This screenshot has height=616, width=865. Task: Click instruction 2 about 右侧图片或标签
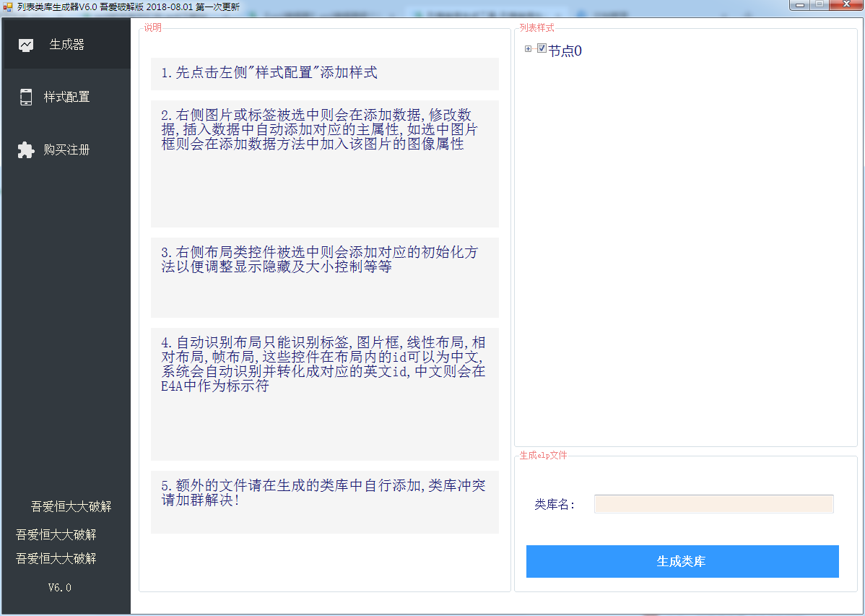pyautogui.click(x=324, y=164)
